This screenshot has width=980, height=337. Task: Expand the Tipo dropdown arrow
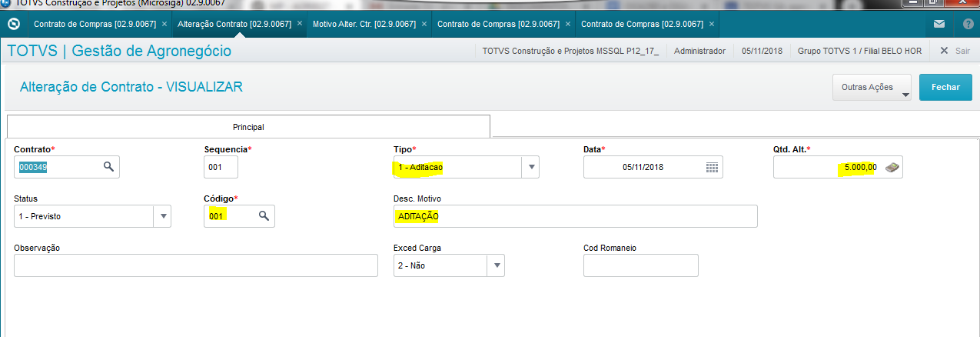[x=530, y=167]
